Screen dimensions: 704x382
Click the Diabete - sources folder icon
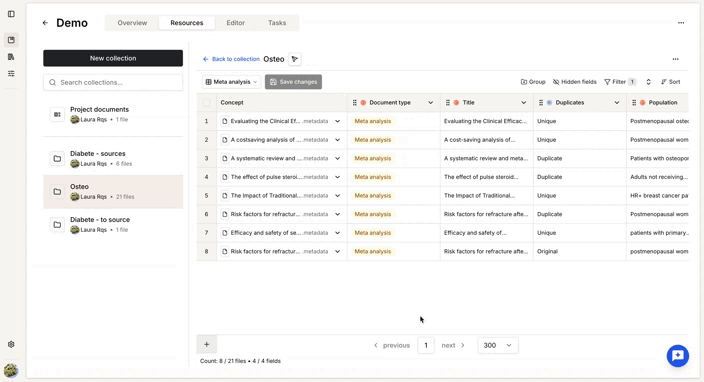(57, 158)
